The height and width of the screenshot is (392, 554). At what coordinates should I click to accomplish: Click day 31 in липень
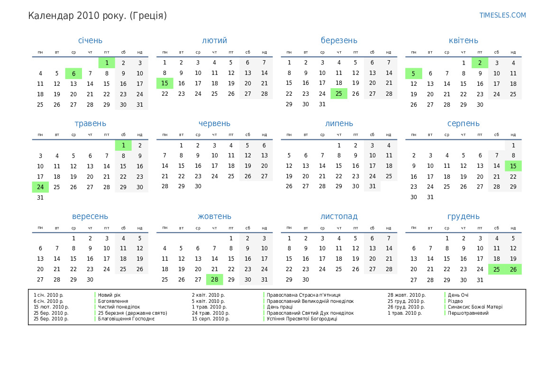[x=372, y=186]
